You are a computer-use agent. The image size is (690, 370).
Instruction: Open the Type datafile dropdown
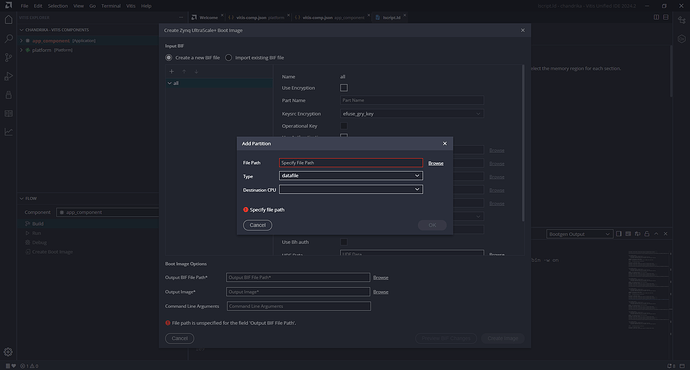click(x=351, y=176)
